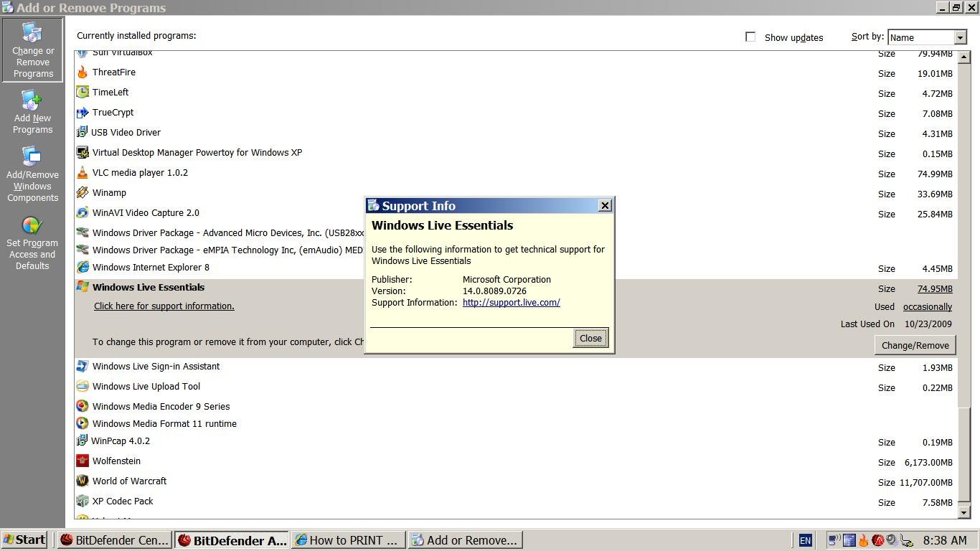
Task: Open Add/Remove Windows Components
Action: [32, 174]
